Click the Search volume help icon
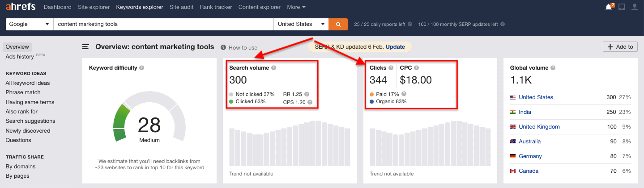Screen dimensions: 644x188 tap(273, 68)
